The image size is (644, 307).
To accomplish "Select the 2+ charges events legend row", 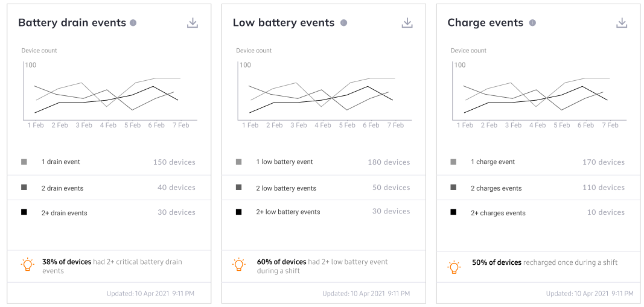I will 538,212.
